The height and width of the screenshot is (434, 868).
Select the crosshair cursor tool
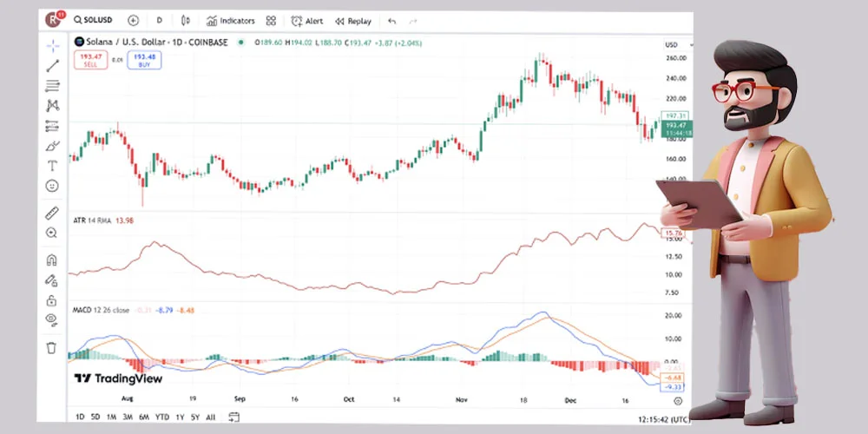point(53,45)
